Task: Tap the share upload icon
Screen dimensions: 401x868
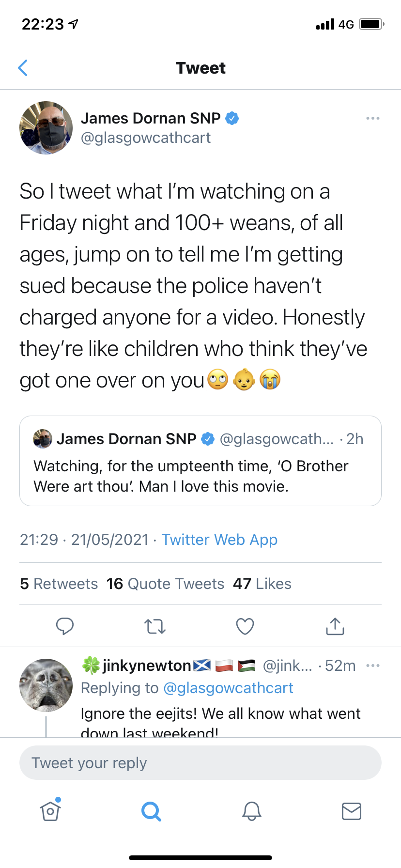Action: click(x=335, y=626)
